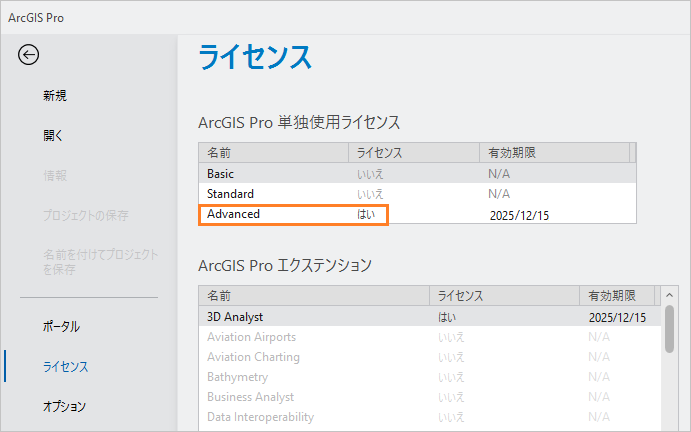The height and width of the screenshot is (432, 691).
Task: Open the ポータル page
Action: [61, 326]
